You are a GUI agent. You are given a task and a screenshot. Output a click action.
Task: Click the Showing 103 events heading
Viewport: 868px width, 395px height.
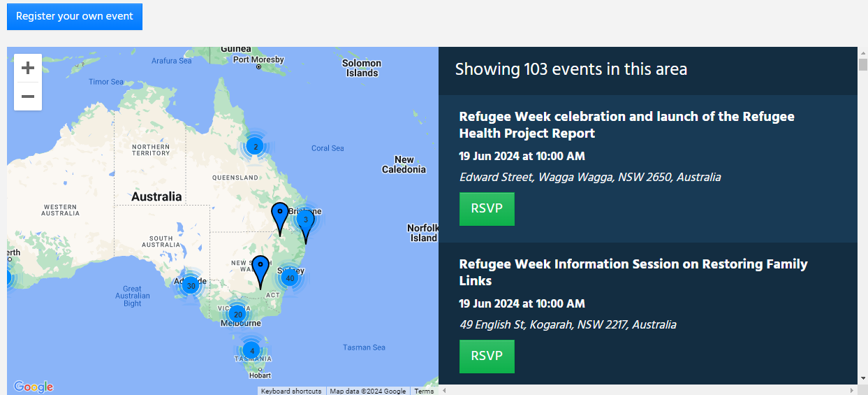[571, 69]
